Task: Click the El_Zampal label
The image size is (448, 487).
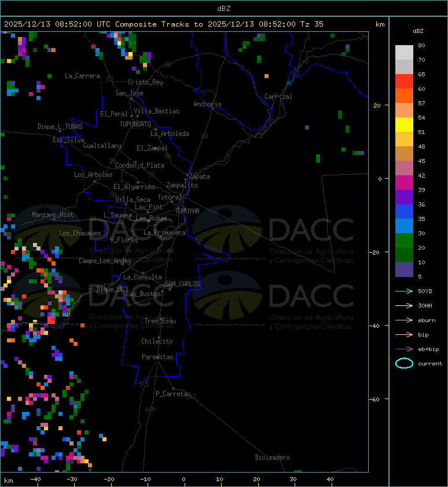Action: [x=152, y=148]
